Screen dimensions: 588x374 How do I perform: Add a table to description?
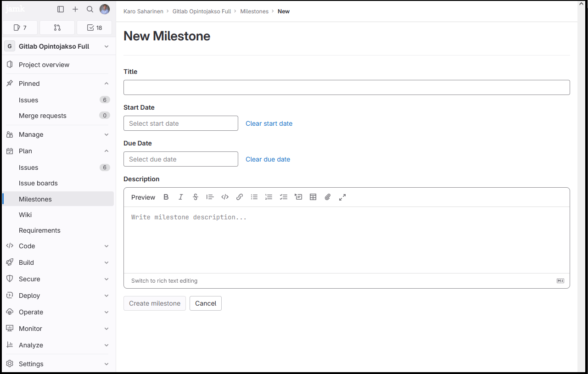pos(313,197)
